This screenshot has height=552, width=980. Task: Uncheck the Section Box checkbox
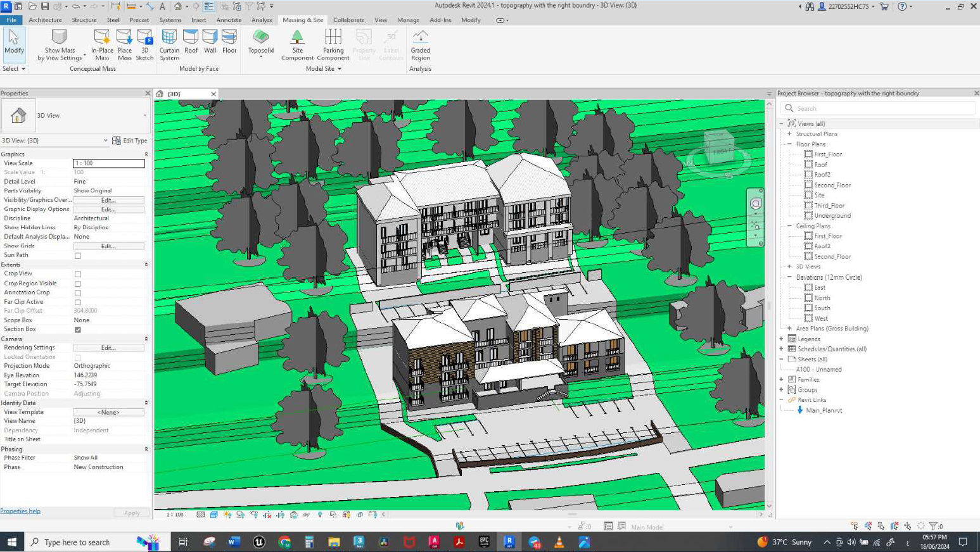click(x=78, y=330)
